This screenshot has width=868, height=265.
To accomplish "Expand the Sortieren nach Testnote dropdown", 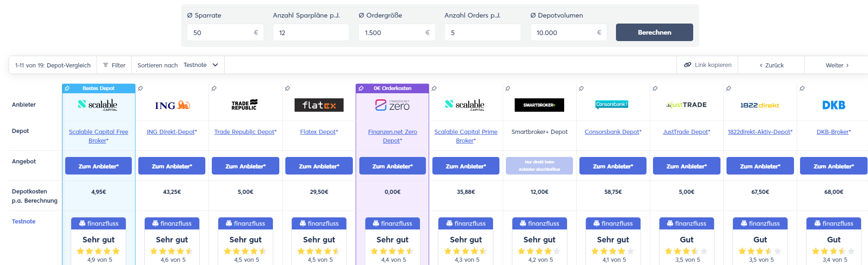I will point(178,65).
